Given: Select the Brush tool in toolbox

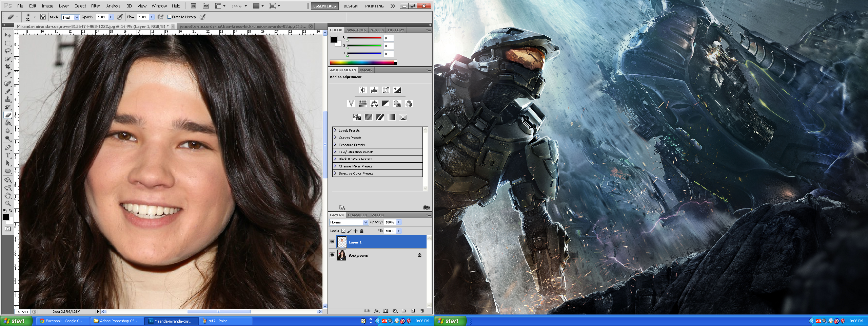Looking at the screenshot, I should coord(8,91).
